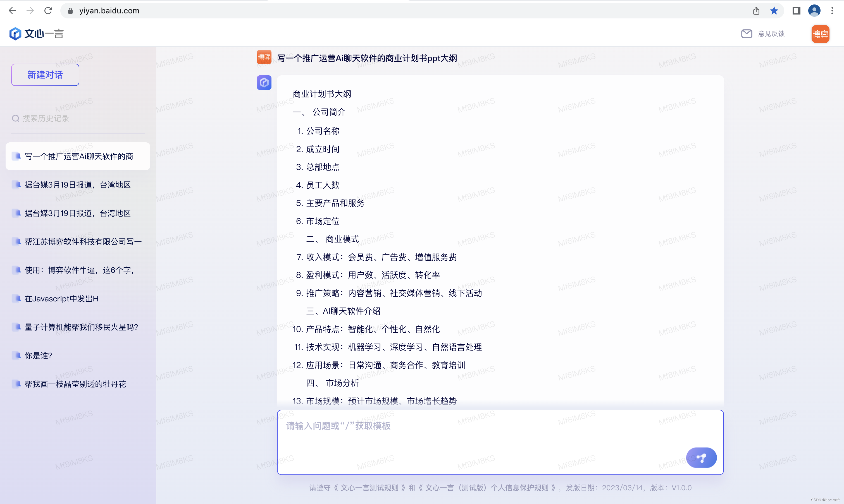844x504 pixels.
Task: Go back with browser back arrow
Action: point(12,11)
